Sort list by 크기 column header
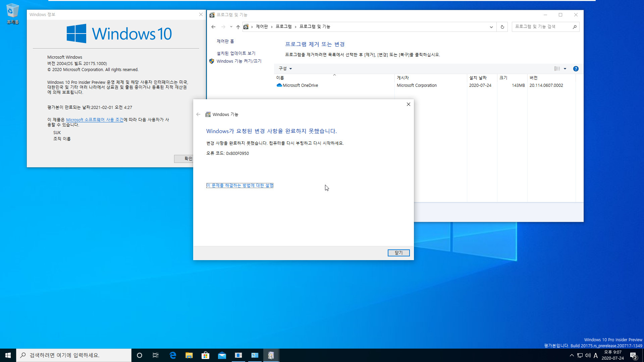Image resolution: width=644 pixels, height=362 pixels. click(x=512, y=78)
